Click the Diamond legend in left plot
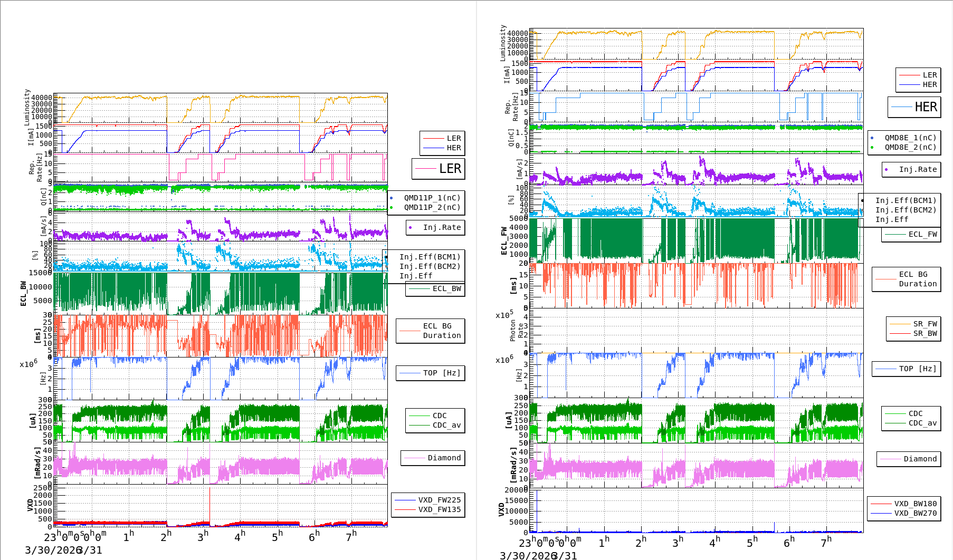 click(444, 458)
